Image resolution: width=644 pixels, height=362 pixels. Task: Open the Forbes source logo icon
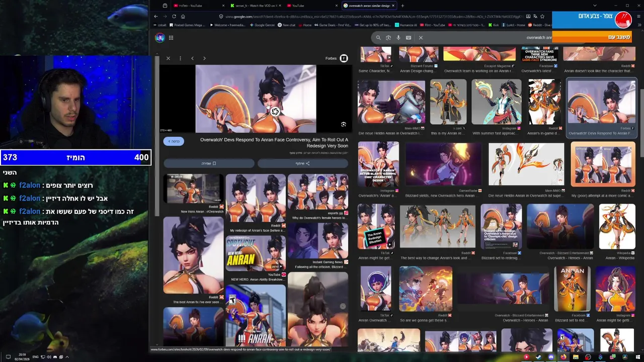(344, 58)
